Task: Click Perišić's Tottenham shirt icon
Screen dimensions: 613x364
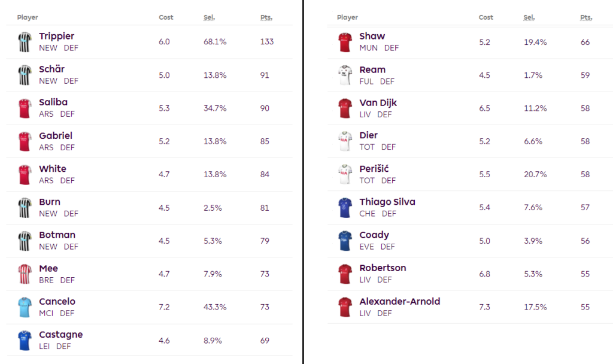Action: (x=345, y=174)
